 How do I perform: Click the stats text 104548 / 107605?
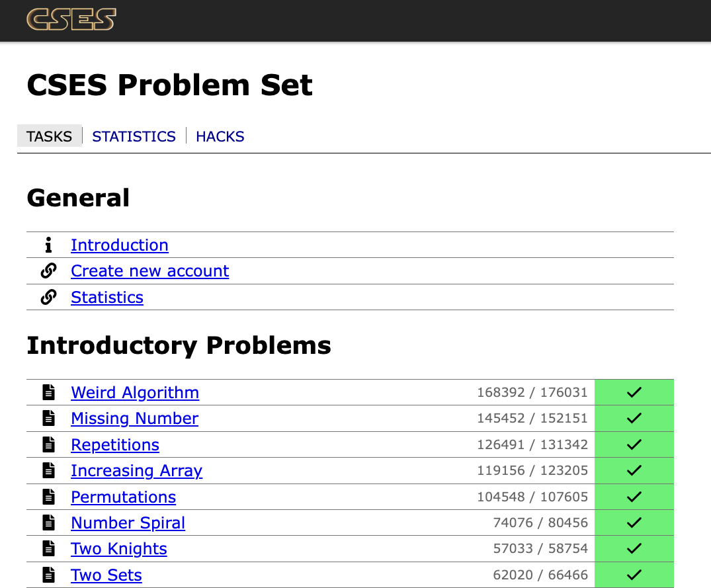(x=532, y=497)
